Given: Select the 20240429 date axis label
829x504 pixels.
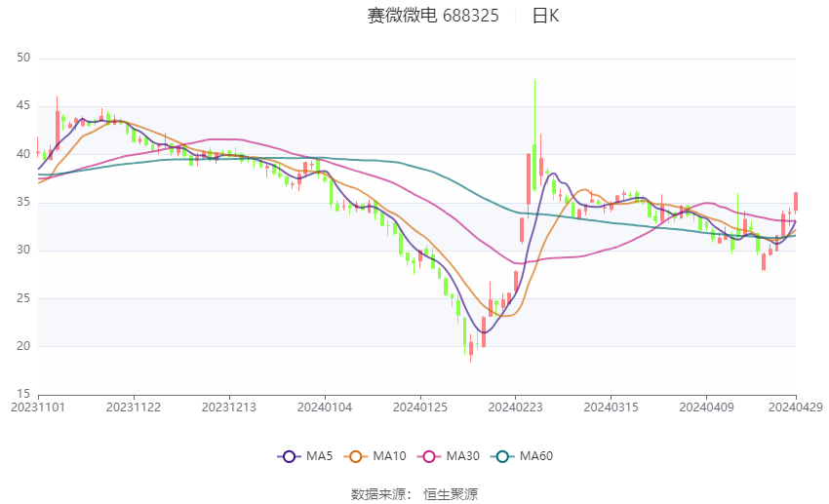Looking at the screenshot, I should [x=795, y=407].
